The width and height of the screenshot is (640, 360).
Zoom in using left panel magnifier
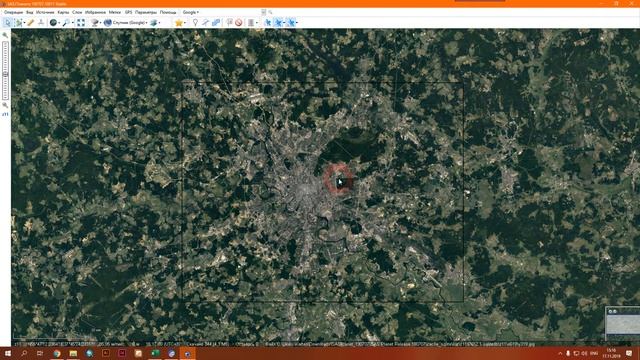click(x=5, y=36)
